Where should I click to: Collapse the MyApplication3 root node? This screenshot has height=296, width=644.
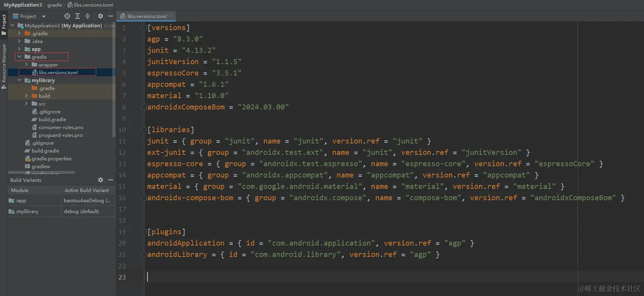[x=13, y=25]
